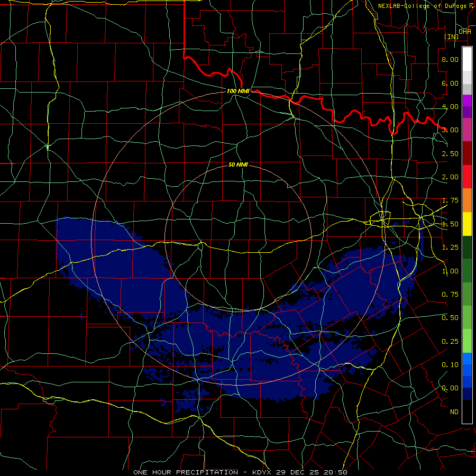Select the light blue swatch near 0.10

click(x=467, y=359)
